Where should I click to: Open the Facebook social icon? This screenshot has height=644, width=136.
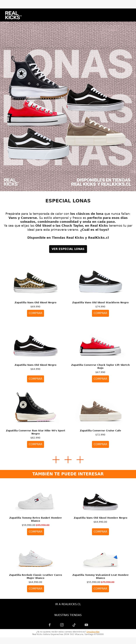[x=50, y=625]
